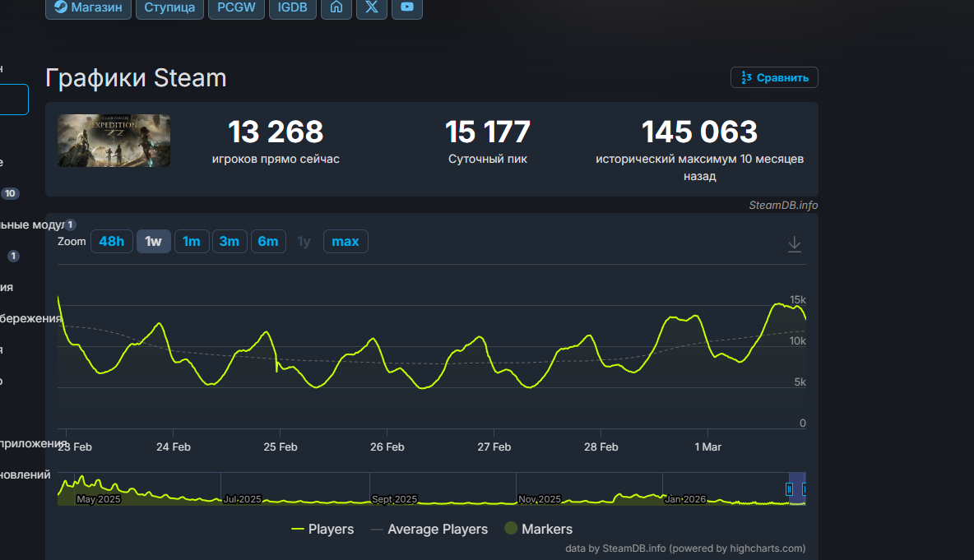This screenshot has height=560, width=974.
Task: Click the sidebar badge showing 10
Action: pyautogui.click(x=10, y=193)
